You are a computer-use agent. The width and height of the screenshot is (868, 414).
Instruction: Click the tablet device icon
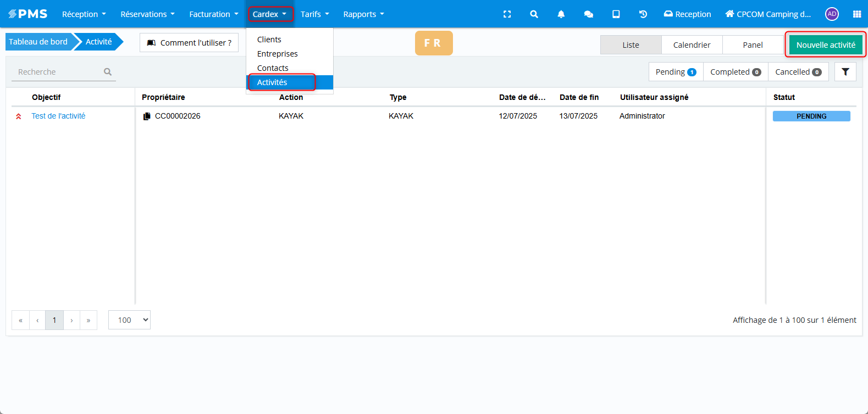pyautogui.click(x=616, y=14)
